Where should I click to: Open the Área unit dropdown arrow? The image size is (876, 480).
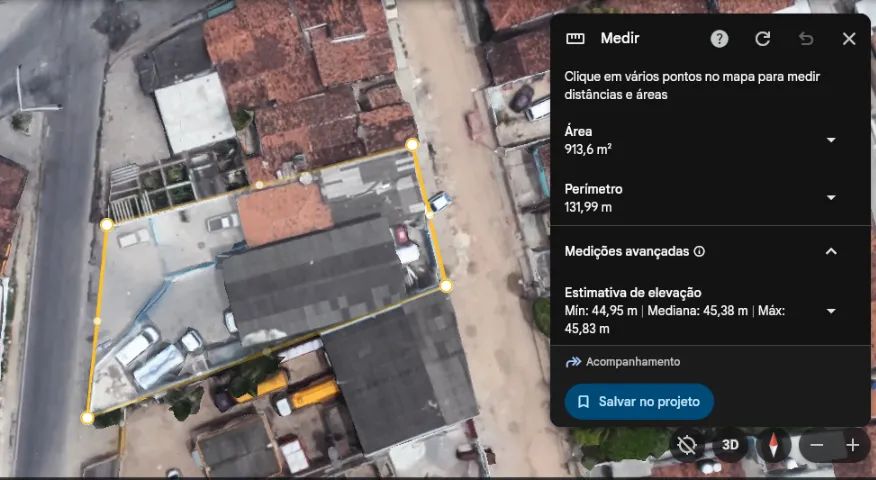tap(831, 140)
